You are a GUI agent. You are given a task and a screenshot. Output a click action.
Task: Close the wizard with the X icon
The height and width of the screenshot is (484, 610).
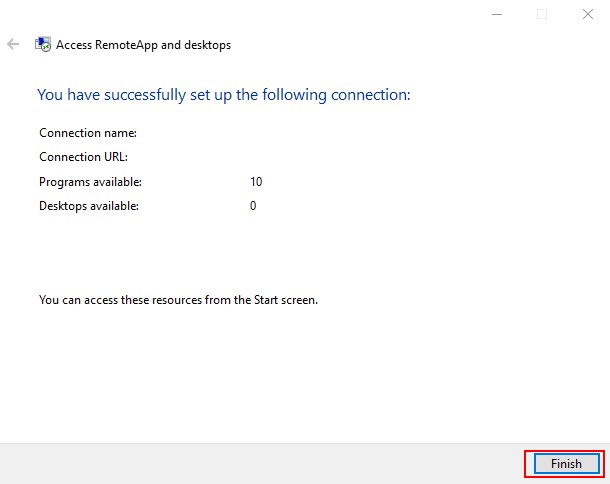(x=588, y=14)
